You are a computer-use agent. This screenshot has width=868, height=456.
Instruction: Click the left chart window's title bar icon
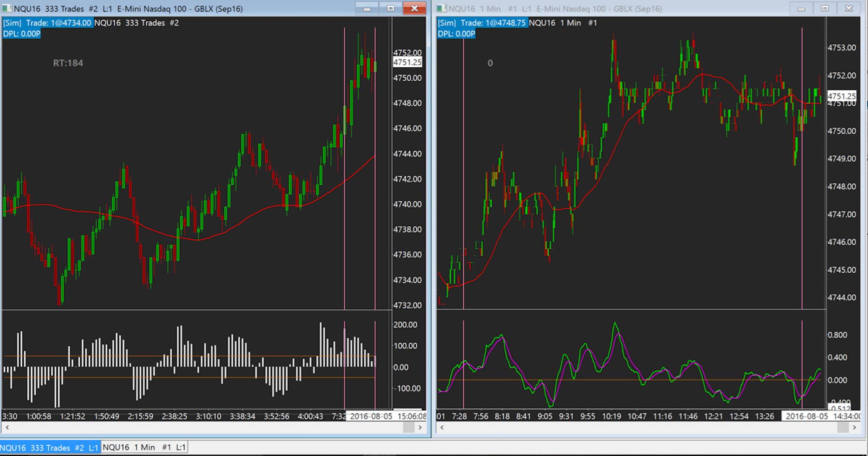pyautogui.click(x=7, y=9)
